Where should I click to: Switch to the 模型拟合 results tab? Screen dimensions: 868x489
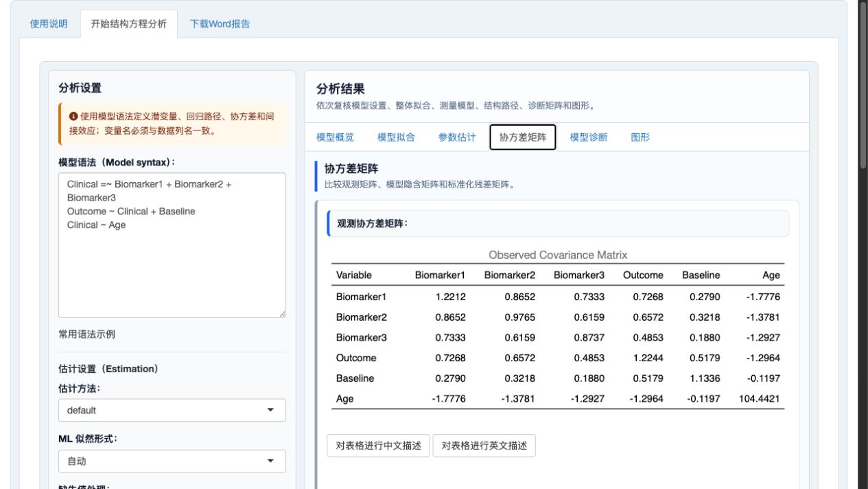point(396,137)
